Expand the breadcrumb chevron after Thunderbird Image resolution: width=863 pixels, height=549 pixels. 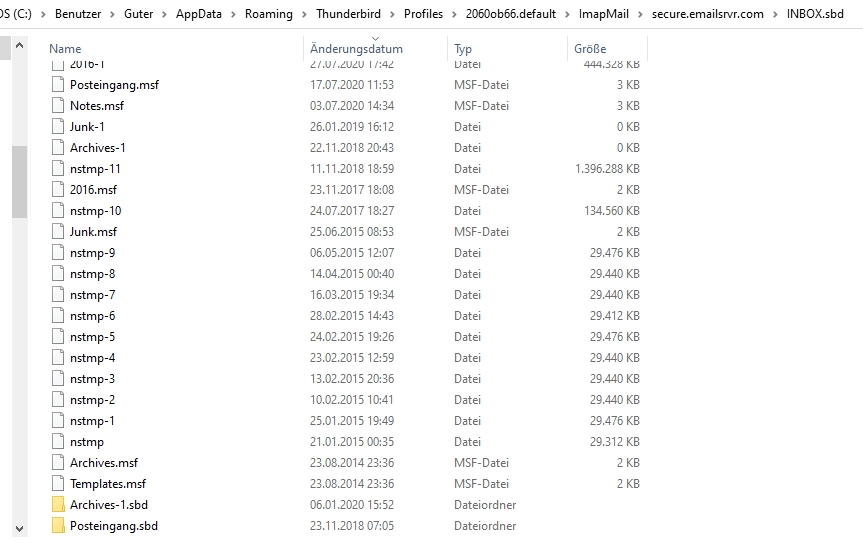[391, 14]
